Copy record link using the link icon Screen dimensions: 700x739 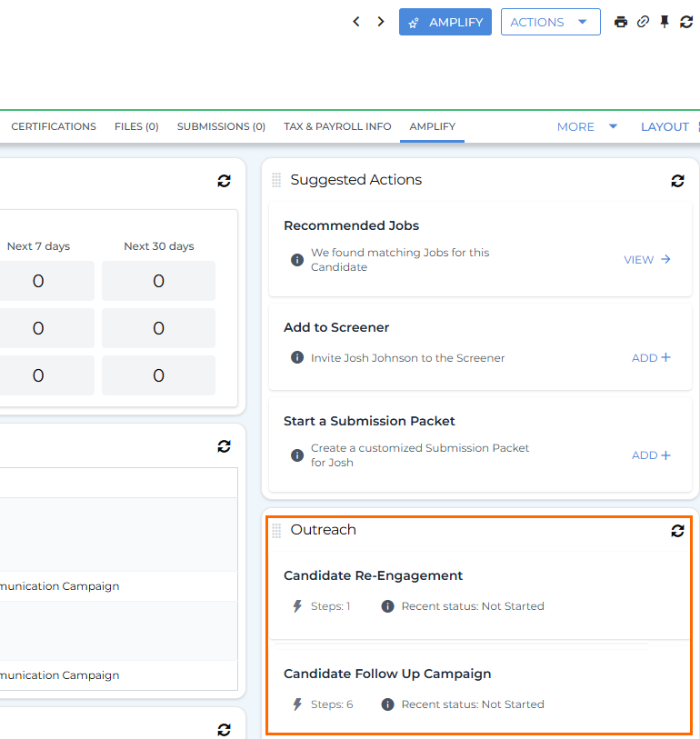click(x=643, y=22)
